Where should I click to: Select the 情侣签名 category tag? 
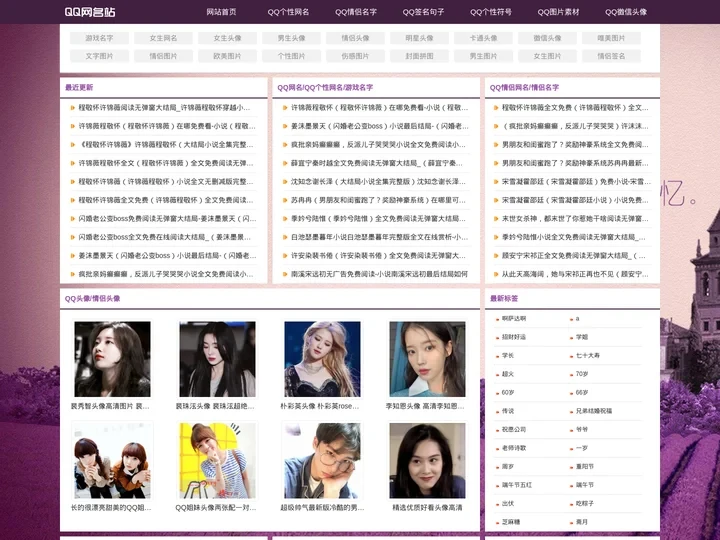tap(612, 56)
